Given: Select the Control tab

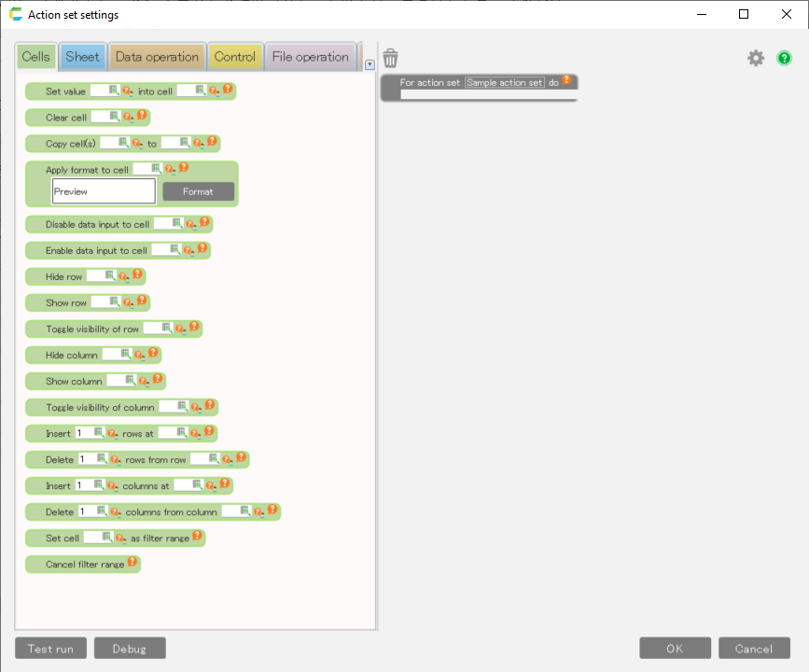Looking at the screenshot, I should pyautogui.click(x=234, y=57).
